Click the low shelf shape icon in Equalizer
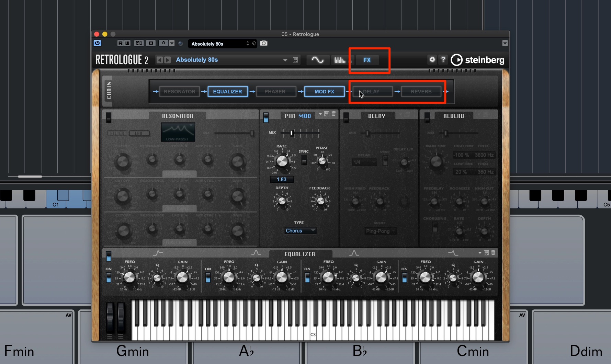This screenshot has width=611, height=364. tap(158, 253)
